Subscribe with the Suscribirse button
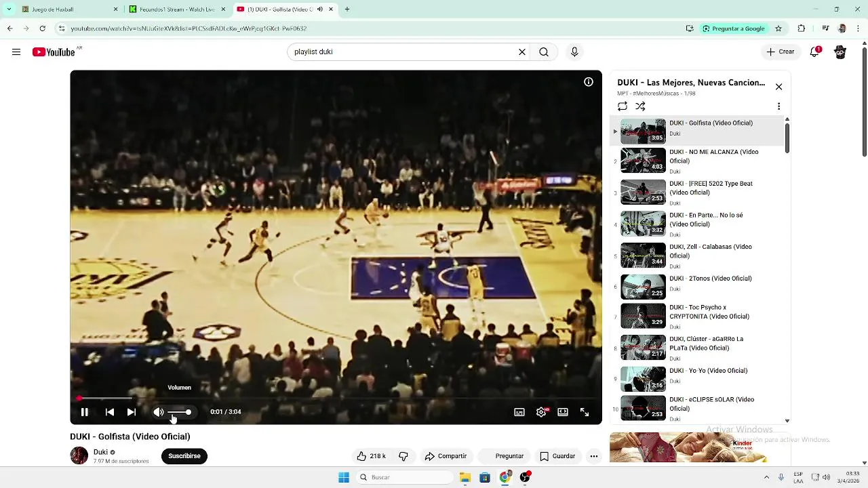The height and width of the screenshot is (488, 868). click(x=184, y=456)
